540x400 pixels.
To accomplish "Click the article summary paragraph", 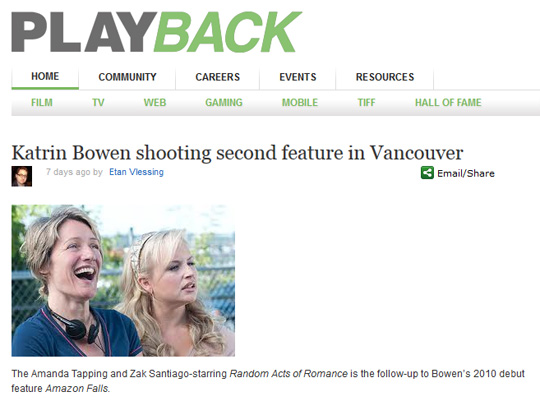I will coord(268,381).
